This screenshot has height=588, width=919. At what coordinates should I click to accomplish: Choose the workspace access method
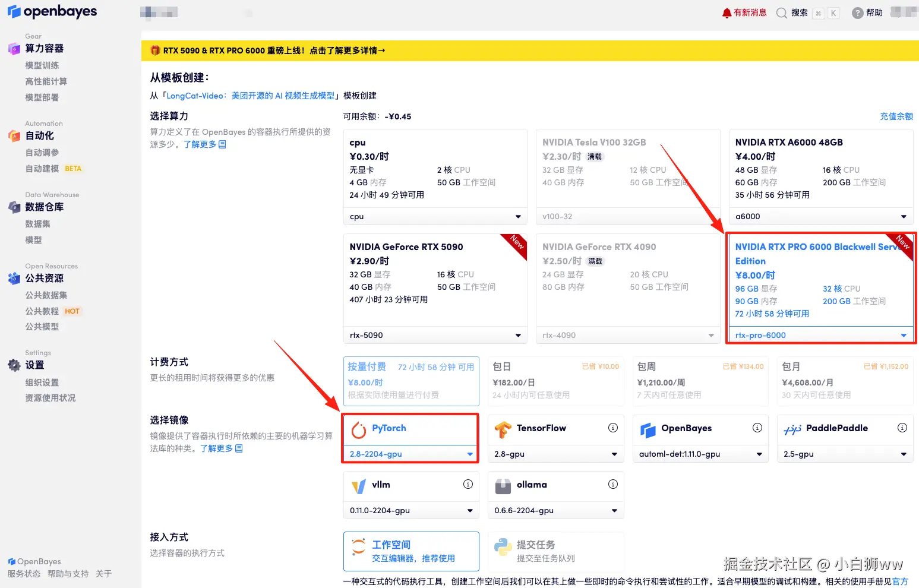pos(411,551)
